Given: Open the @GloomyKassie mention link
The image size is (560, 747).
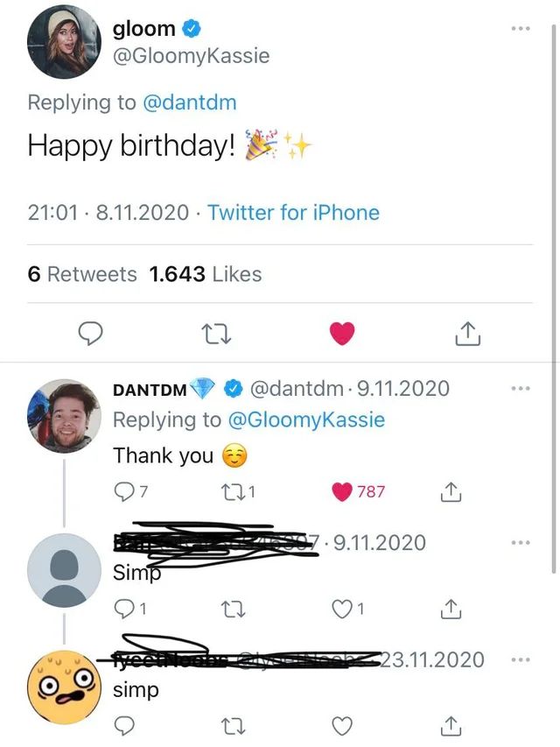Looking at the screenshot, I should [306, 419].
